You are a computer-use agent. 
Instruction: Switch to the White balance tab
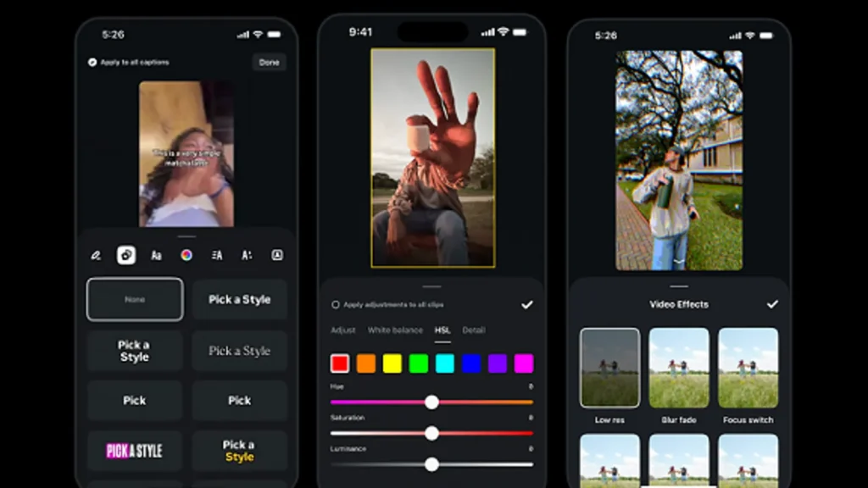pos(395,330)
